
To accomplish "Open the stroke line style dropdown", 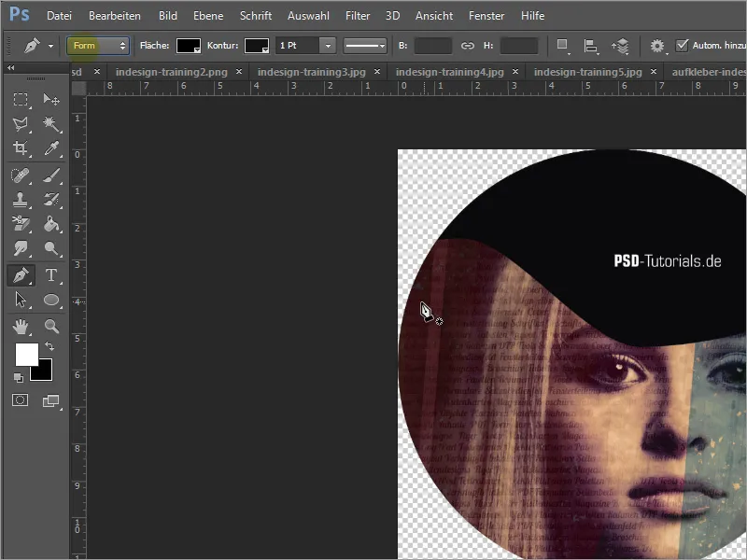I will pyautogui.click(x=364, y=46).
